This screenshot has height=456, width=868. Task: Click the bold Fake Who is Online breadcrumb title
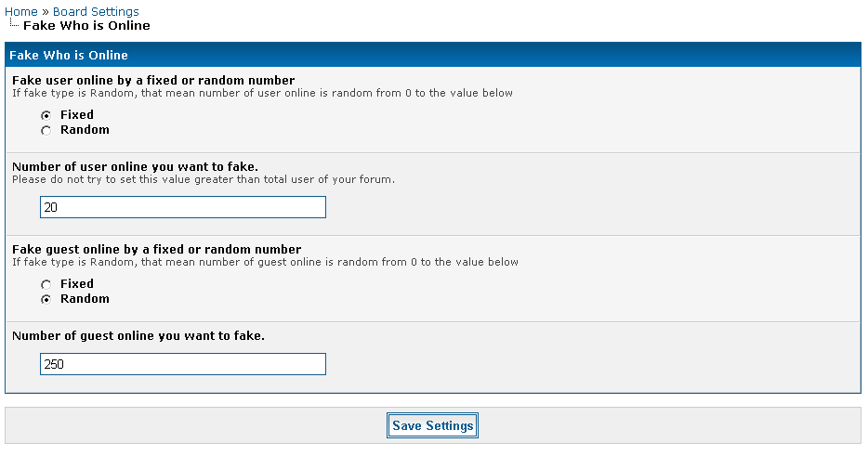(x=86, y=26)
